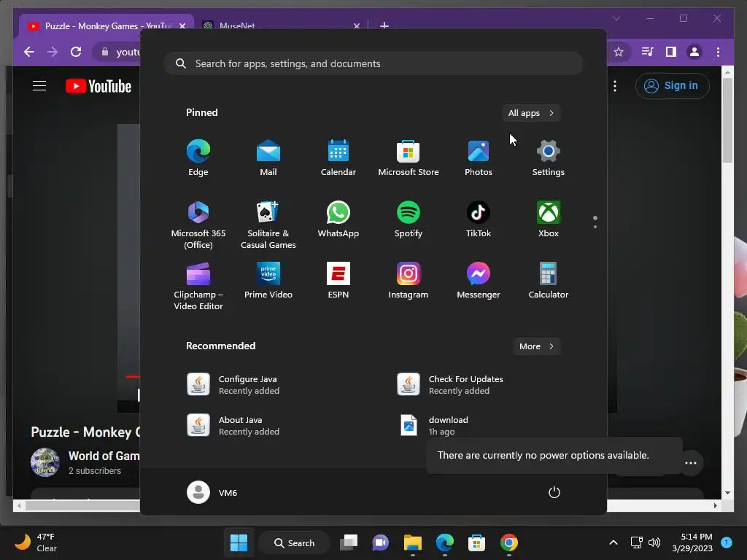Open Chrome's three-dot menu
This screenshot has height=560, width=747.
(x=718, y=52)
